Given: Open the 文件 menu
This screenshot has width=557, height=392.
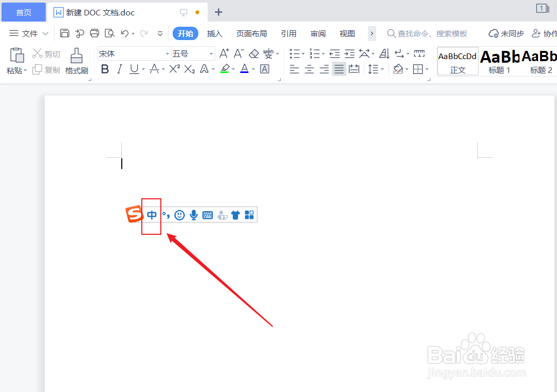Looking at the screenshot, I should (29, 33).
